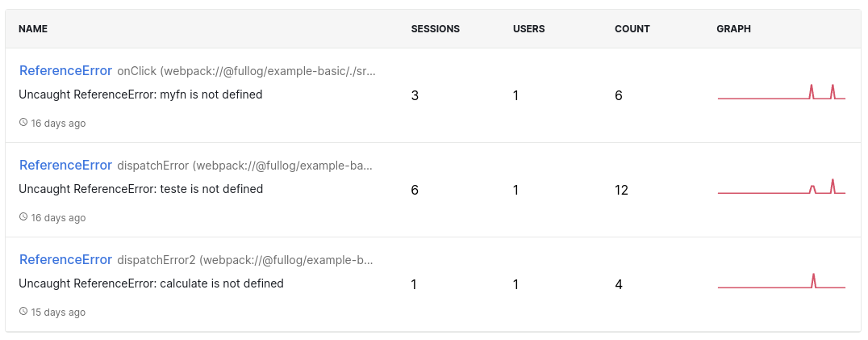Open the myfn ReferenceError link
Screen dimensions: 868x340
click(x=66, y=71)
